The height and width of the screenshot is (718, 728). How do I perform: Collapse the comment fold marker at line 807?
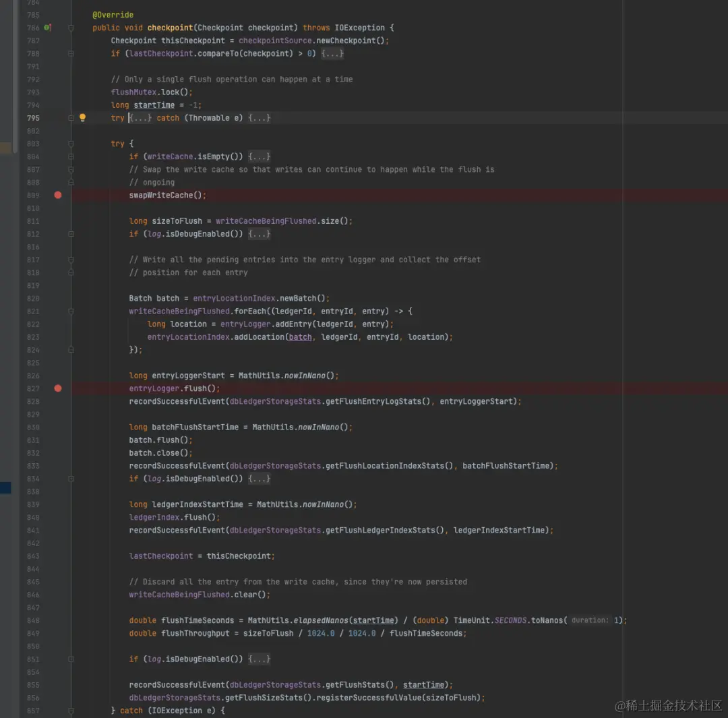tap(71, 169)
